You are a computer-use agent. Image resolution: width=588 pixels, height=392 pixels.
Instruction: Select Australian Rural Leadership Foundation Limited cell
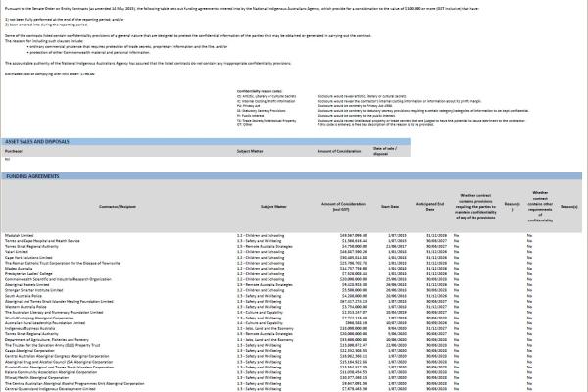tap(45, 323)
